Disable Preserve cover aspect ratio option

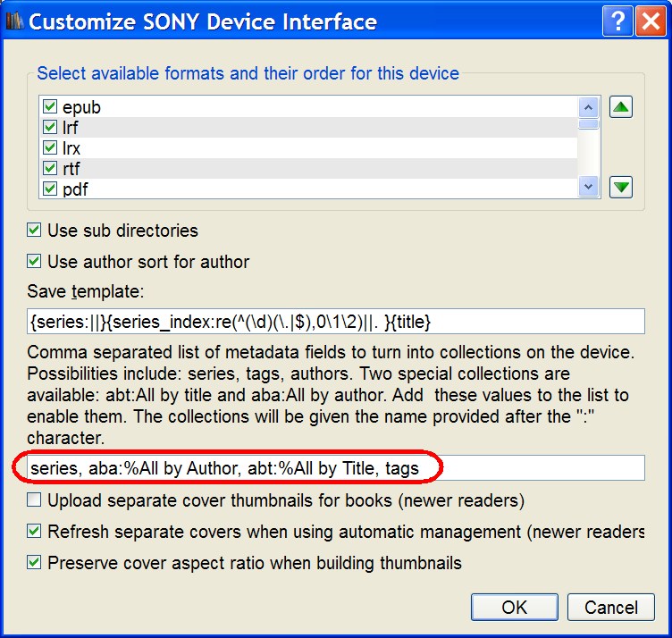point(34,563)
